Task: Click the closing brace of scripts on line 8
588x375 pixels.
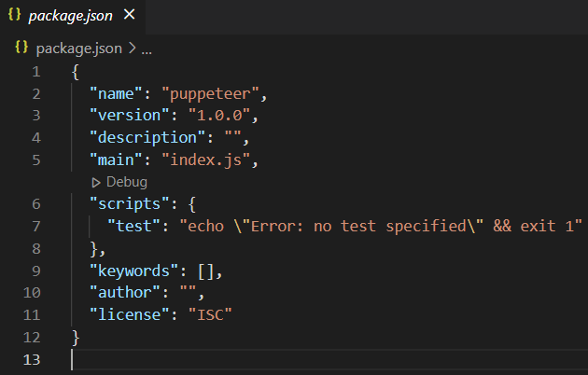Action: click(93, 249)
